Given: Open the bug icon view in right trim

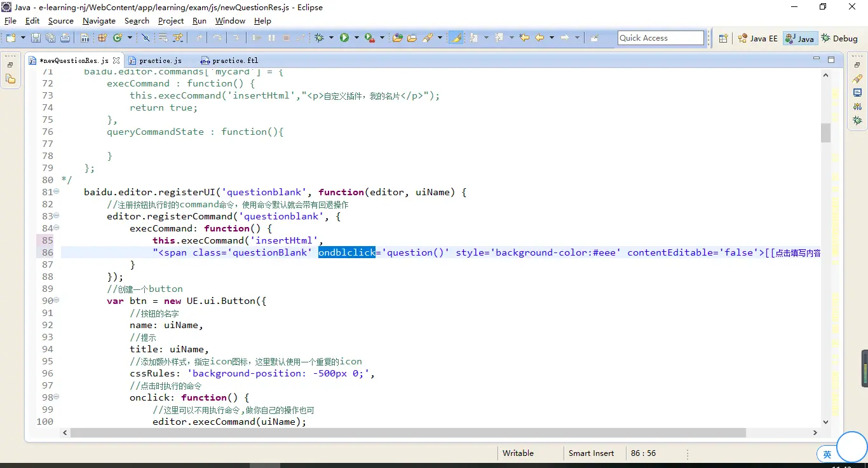Looking at the screenshot, I should pyautogui.click(x=857, y=120).
